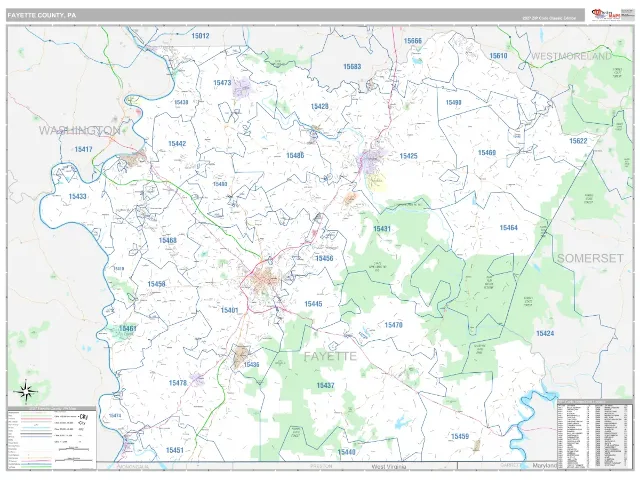This screenshot has width=640, height=480.
Task: Select ZIP code label 15666
Action: click(x=413, y=41)
